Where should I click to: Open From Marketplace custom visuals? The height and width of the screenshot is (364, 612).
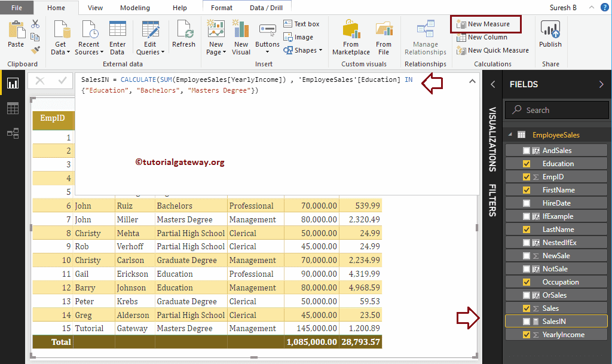point(351,37)
